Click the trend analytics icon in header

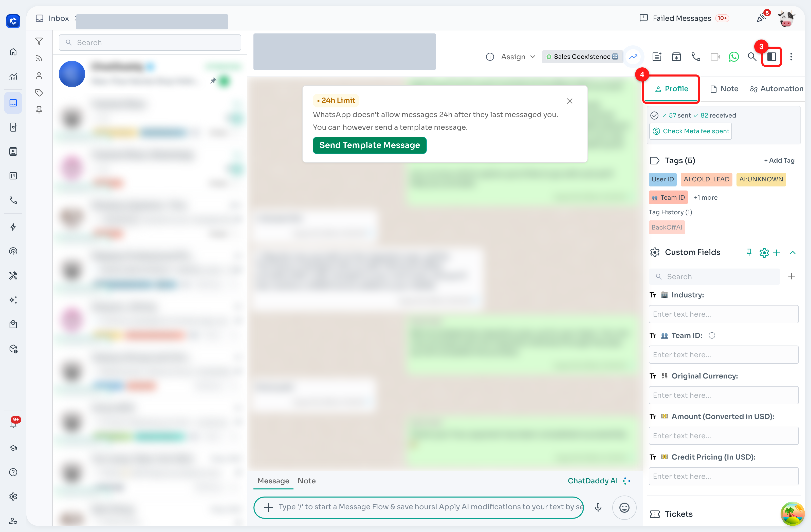(x=633, y=56)
